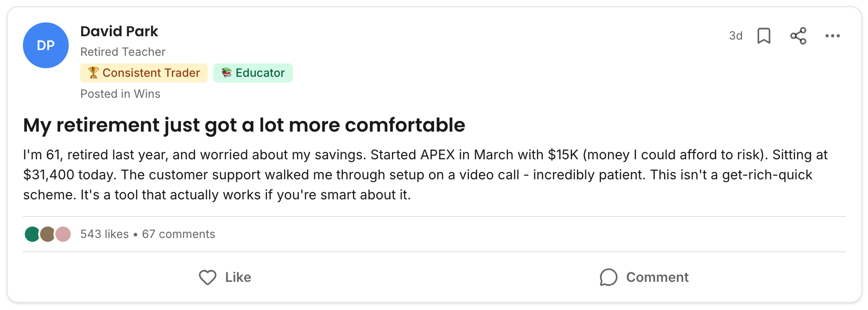
Task: Open the 67 comments thread
Action: 179,234
